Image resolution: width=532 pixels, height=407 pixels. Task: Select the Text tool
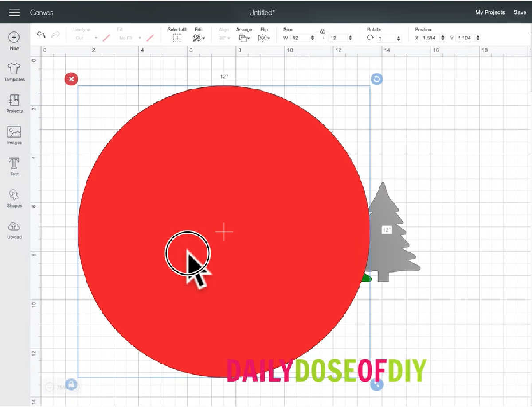[14, 164]
